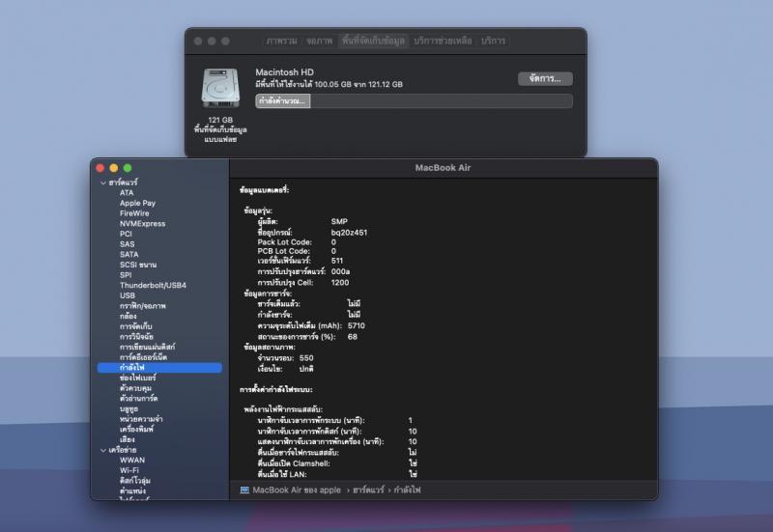Click the การตั้งค่ากำลังไฟระบบ heading
773x532 pixels.
tap(276, 390)
